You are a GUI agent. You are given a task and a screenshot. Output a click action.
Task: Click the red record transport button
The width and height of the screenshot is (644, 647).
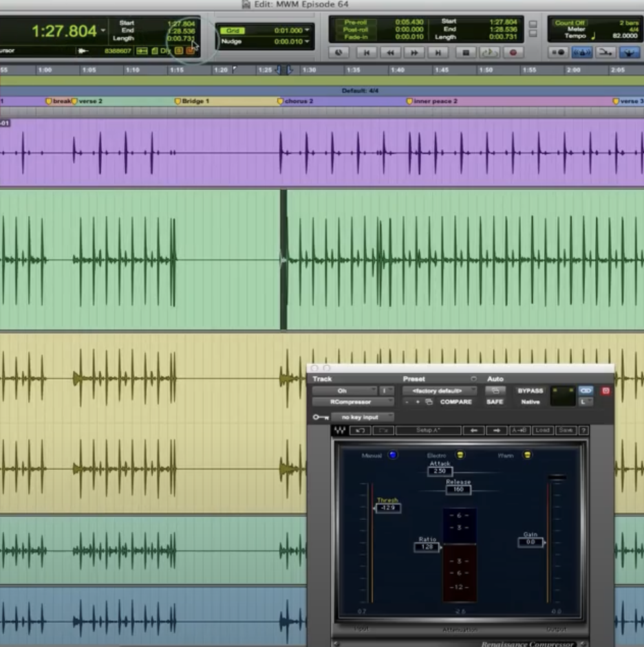click(x=513, y=52)
